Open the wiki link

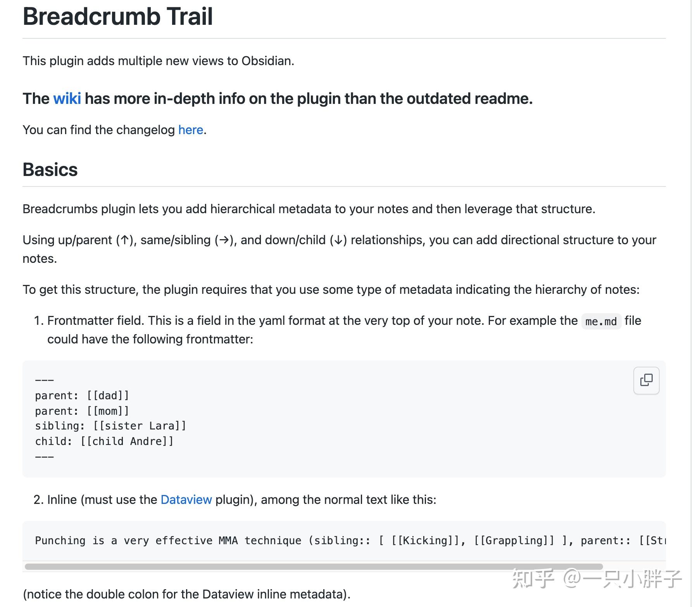pyautogui.click(x=67, y=98)
